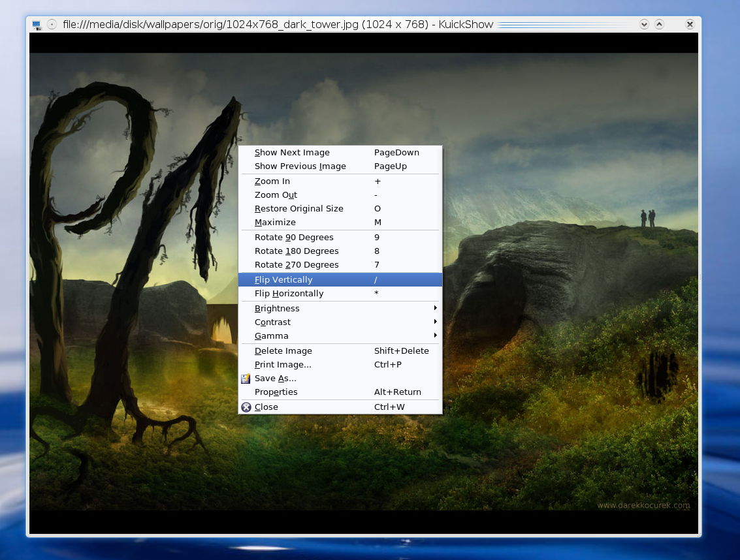The height and width of the screenshot is (560, 740).
Task: Click the maximize arrow in title bar
Action: pos(659,25)
